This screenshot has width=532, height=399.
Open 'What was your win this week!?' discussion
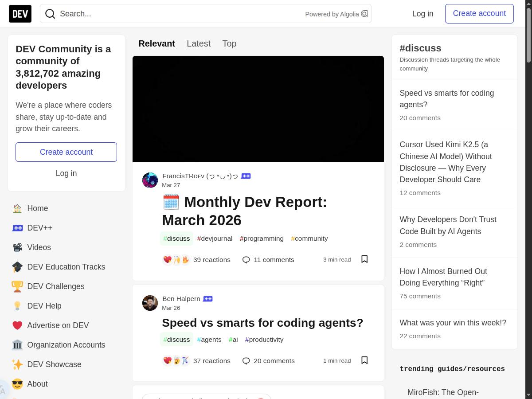click(453, 323)
